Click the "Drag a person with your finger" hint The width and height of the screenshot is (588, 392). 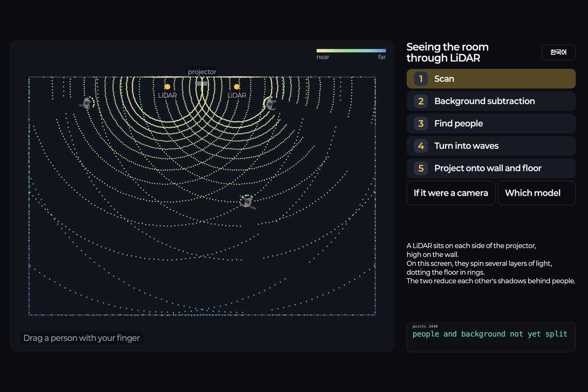coord(82,338)
